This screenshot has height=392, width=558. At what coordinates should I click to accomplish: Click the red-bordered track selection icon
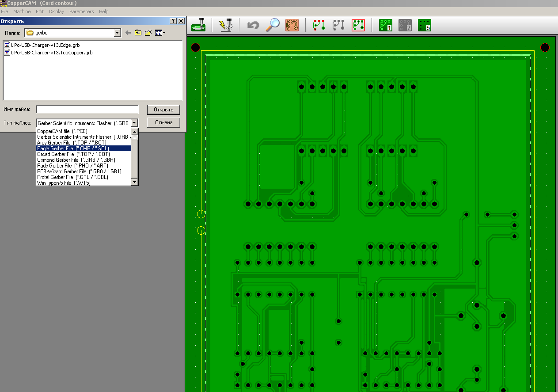point(358,25)
